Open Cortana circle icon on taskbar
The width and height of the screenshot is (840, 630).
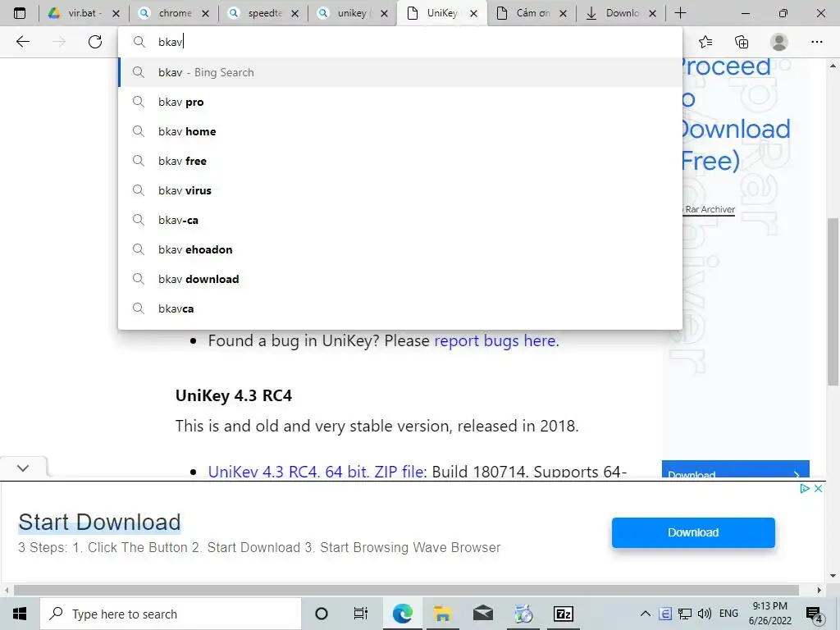tap(322, 614)
